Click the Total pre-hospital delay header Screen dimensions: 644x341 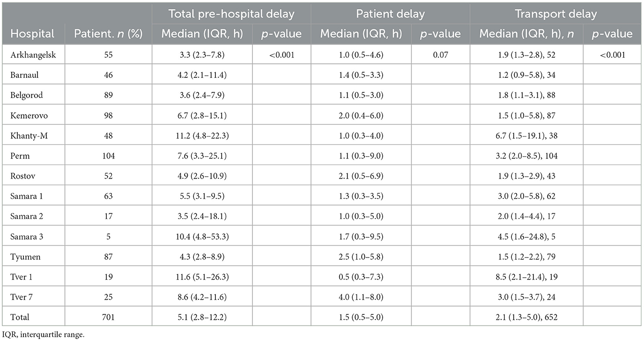(x=231, y=14)
